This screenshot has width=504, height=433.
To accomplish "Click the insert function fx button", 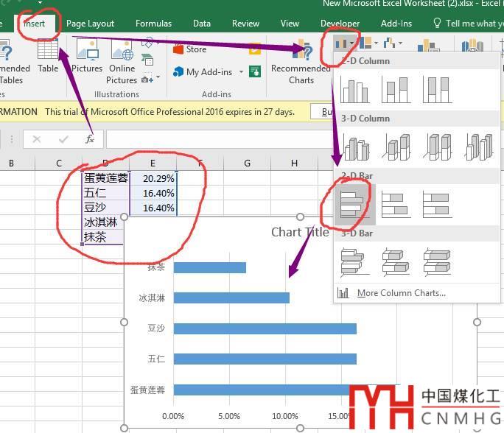I will click(90, 139).
